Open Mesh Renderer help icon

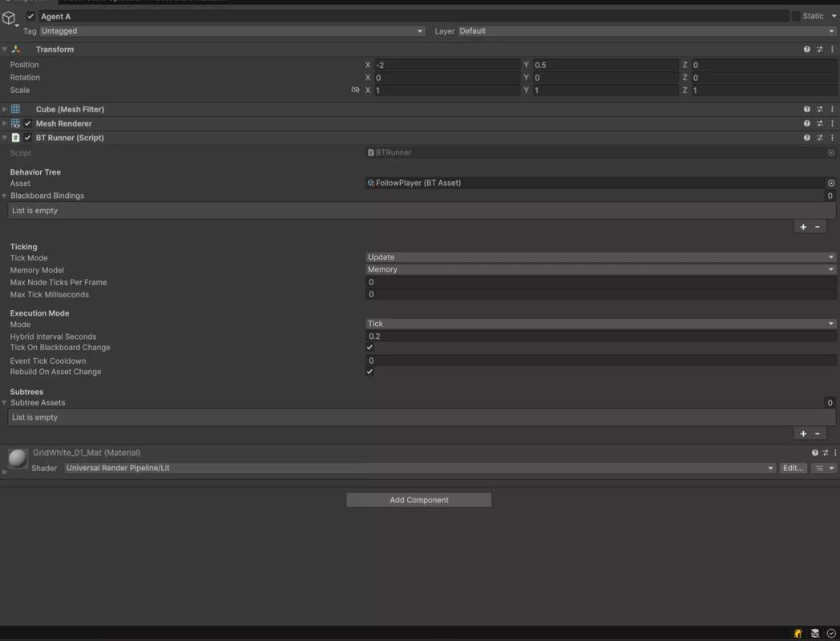click(807, 123)
